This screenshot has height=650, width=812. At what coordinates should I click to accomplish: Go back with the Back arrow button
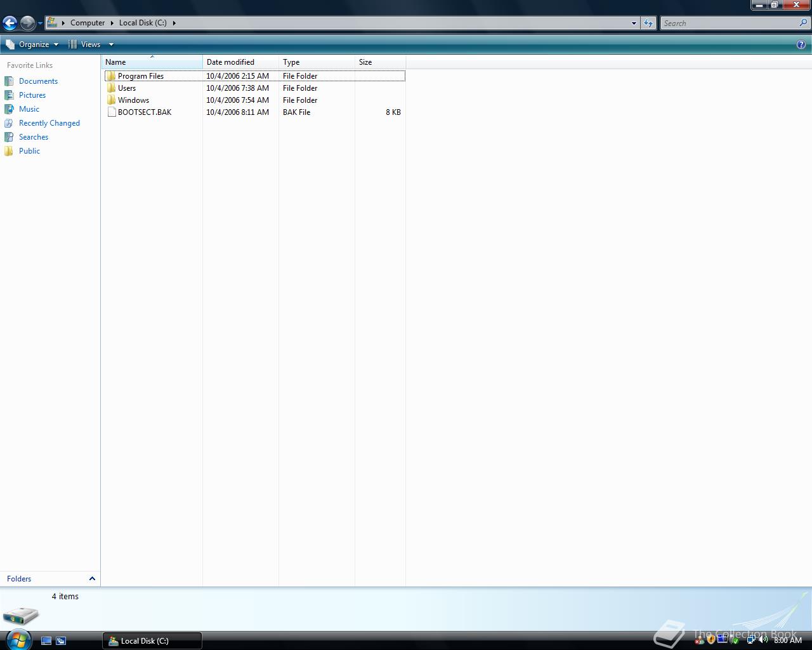[10, 23]
